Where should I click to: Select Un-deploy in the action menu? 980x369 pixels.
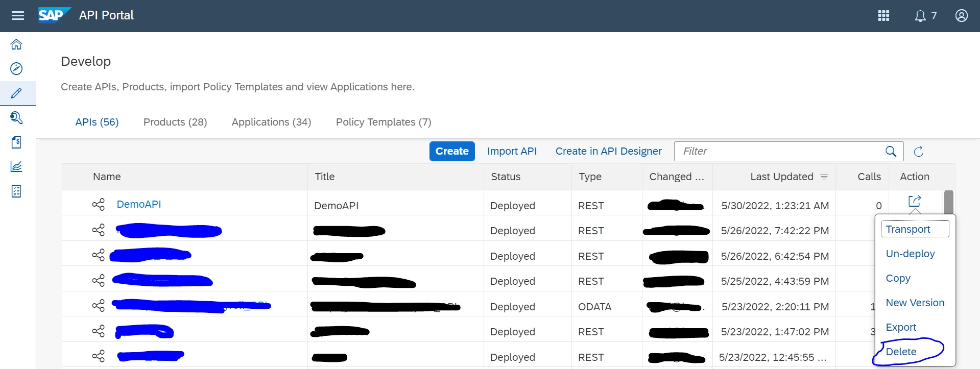(910, 254)
